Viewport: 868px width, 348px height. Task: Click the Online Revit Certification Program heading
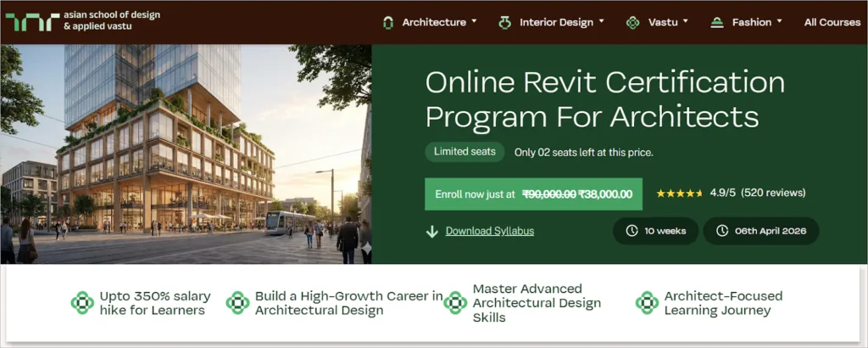coord(605,100)
